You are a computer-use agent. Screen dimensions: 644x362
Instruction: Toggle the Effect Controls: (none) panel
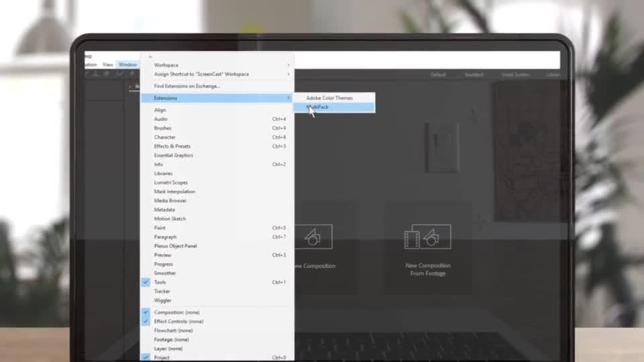click(x=178, y=321)
